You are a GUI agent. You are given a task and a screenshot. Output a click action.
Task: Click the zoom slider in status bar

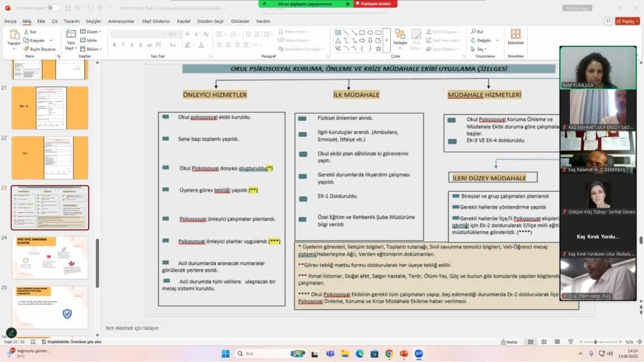click(x=595, y=342)
